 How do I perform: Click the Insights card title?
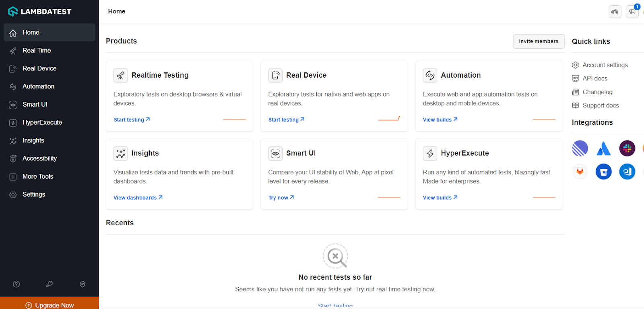[x=145, y=153]
